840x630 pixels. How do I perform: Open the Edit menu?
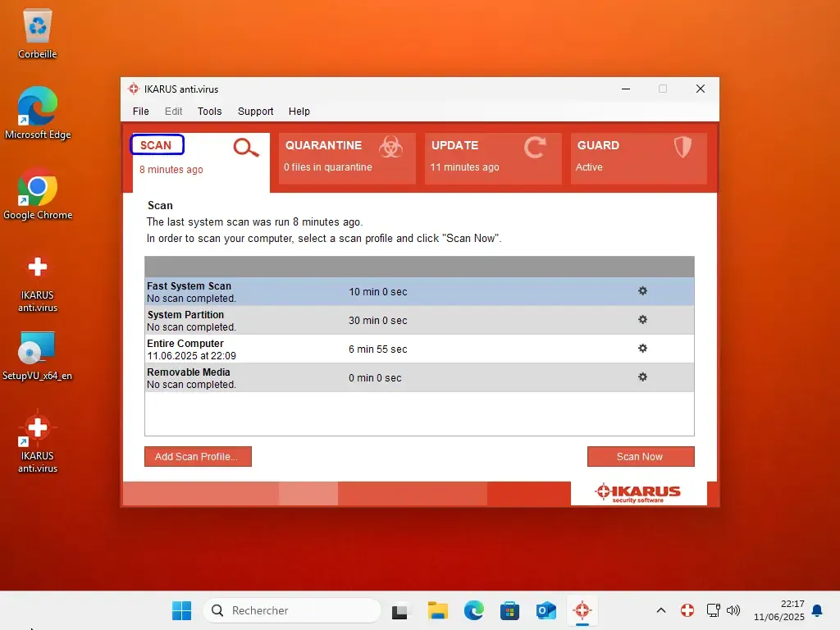(x=174, y=112)
